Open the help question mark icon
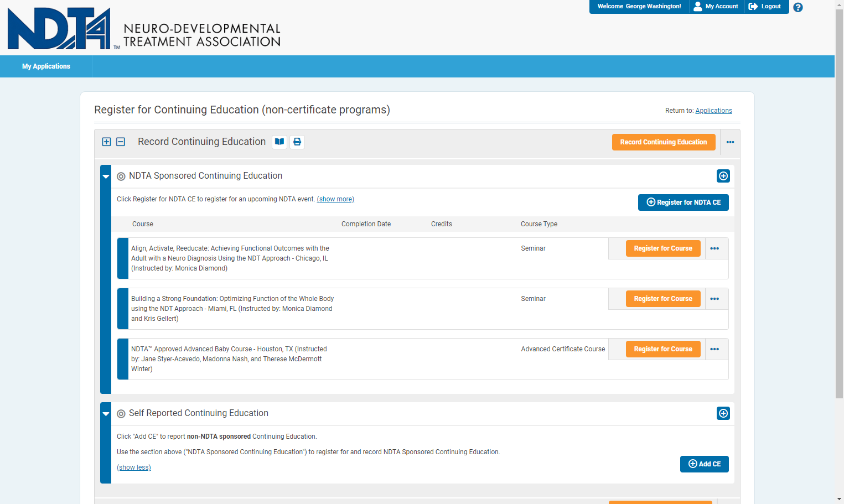Viewport: 844px width, 504px height. 798,7
